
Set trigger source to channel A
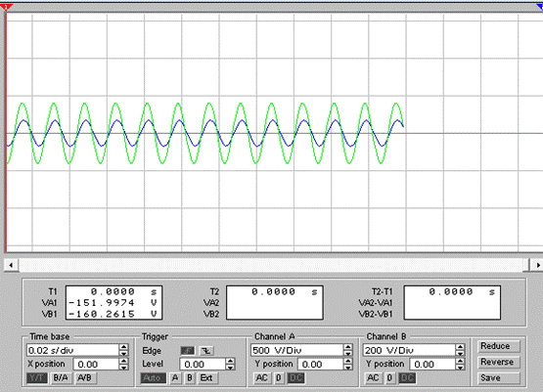click(175, 377)
